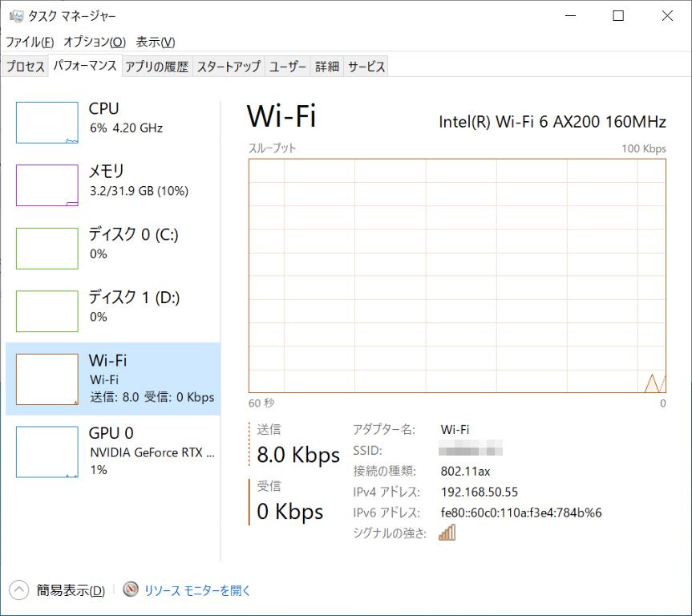Select the ディスク 1 (D:) mini graph

(x=47, y=311)
